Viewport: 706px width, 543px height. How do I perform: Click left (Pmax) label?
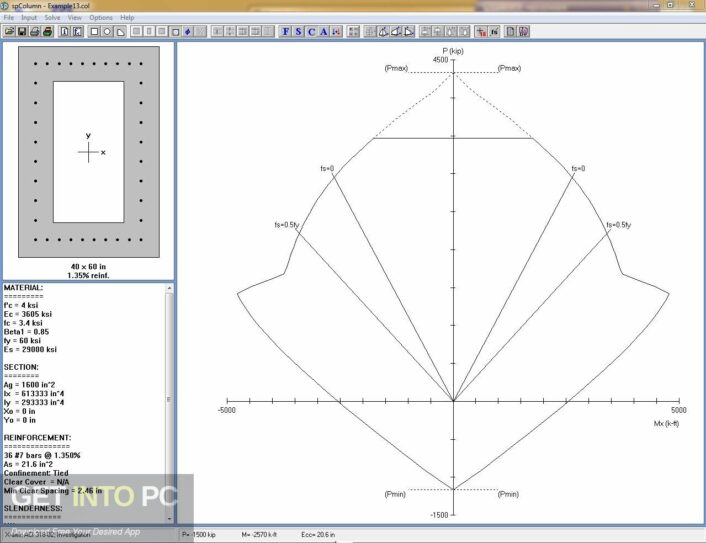396,68
